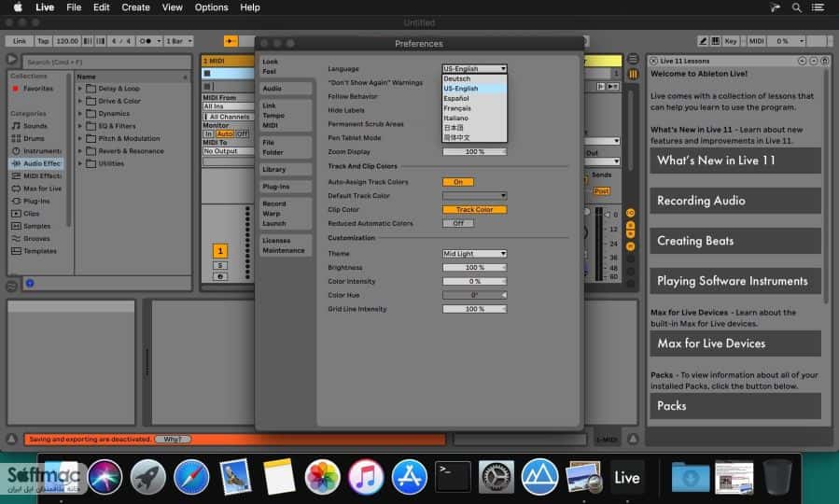The height and width of the screenshot is (504, 839).
Task: Toggle browser visibility triangle button
Action: [x=11, y=60]
